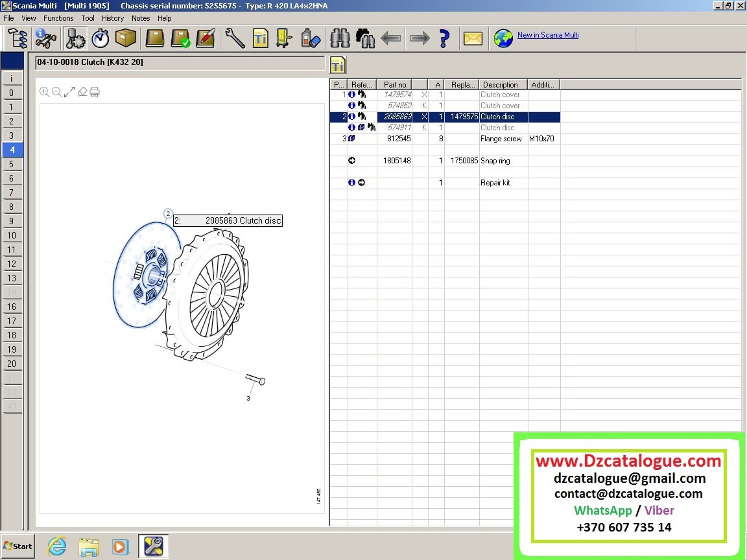Go back with the left arrow

pyautogui.click(x=391, y=38)
